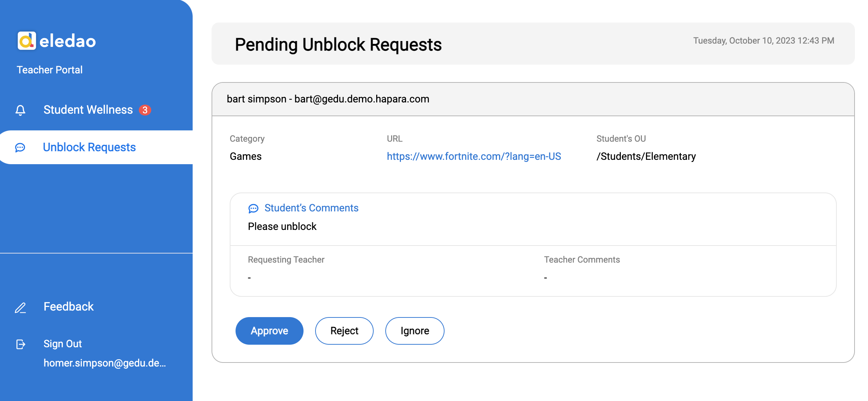Click the eledao brand name text
This screenshot has height=401, width=868.
(68, 41)
